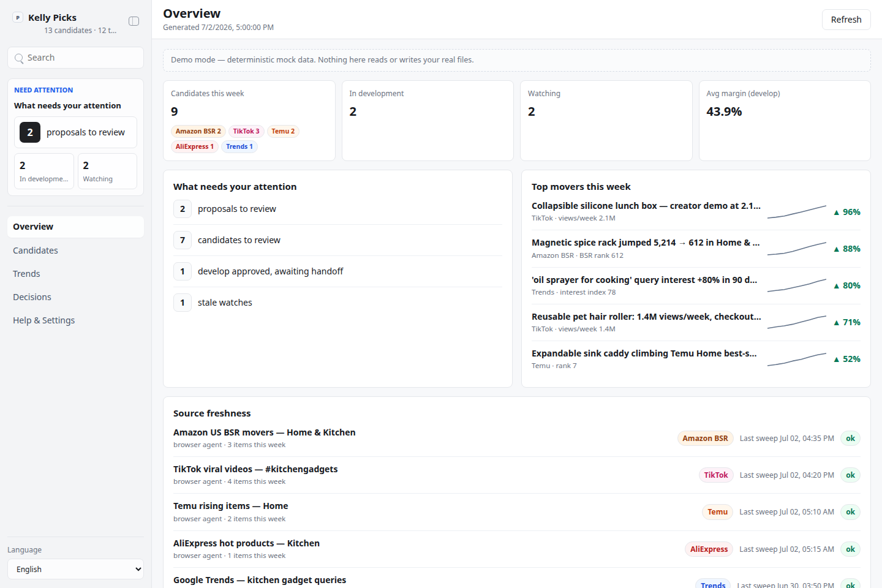
Task: Open Expandable sink caddy top mover
Action: pos(696,359)
